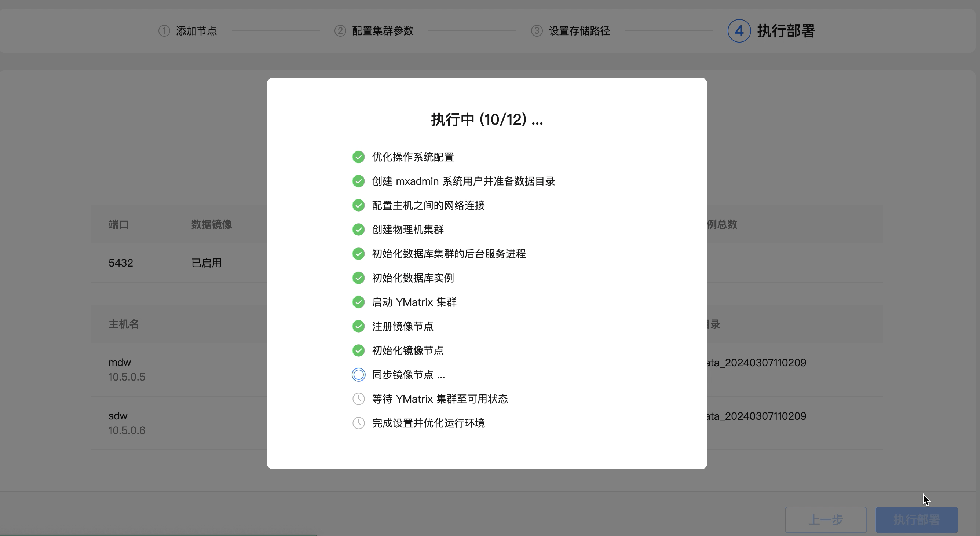This screenshot has width=980, height=536.
Task: Click the pending clock icon for 完成设置并优化运行环境
Action: (x=358, y=423)
